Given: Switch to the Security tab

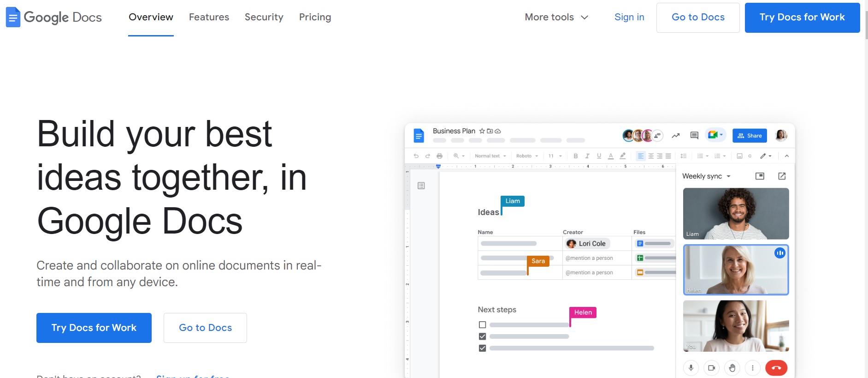Looking at the screenshot, I should point(264,17).
